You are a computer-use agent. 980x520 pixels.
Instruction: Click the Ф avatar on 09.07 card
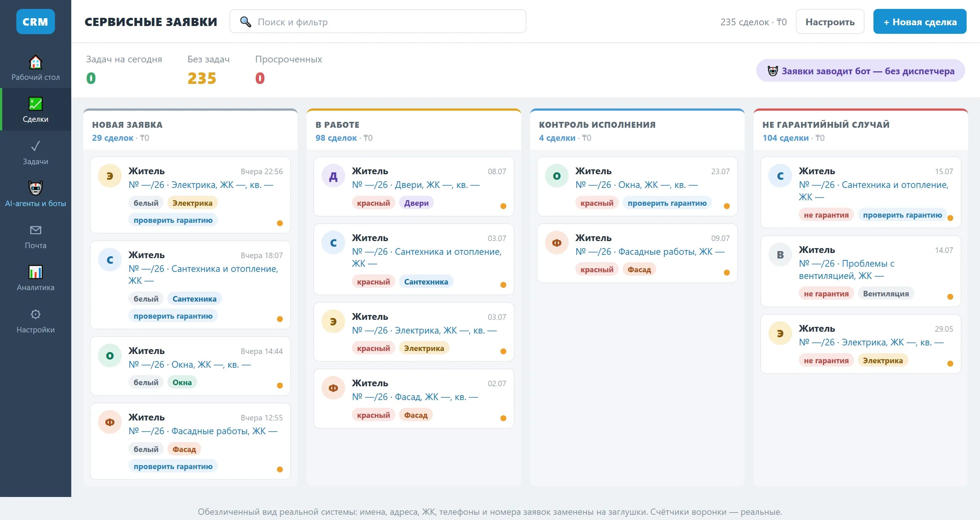(556, 243)
